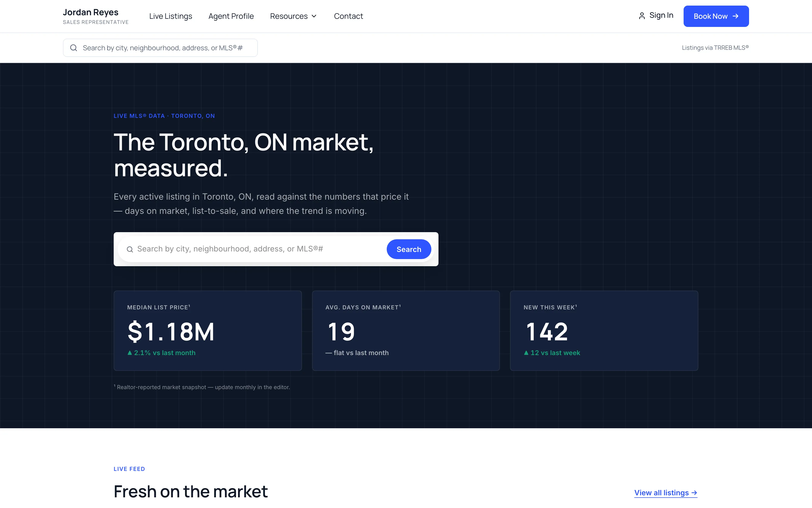Click the magnifier icon in hero search box
The width and height of the screenshot is (812, 508).
pyautogui.click(x=130, y=249)
